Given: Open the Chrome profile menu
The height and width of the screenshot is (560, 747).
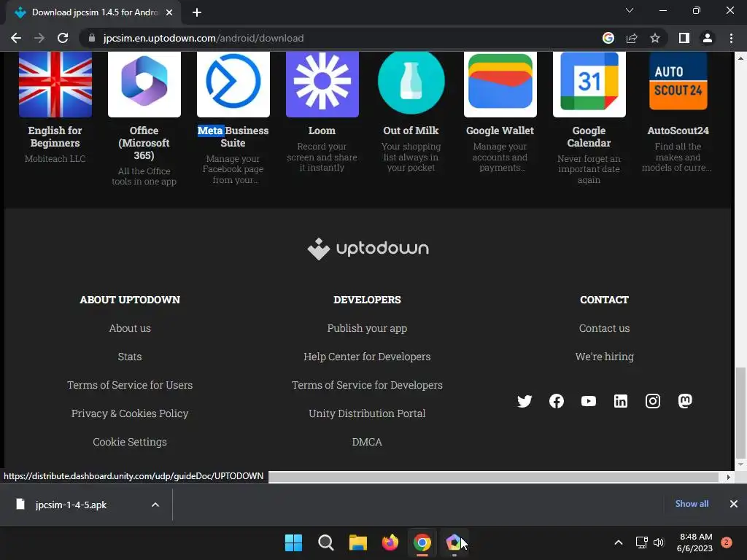Looking at the screenshot, I should click(708, 38).
